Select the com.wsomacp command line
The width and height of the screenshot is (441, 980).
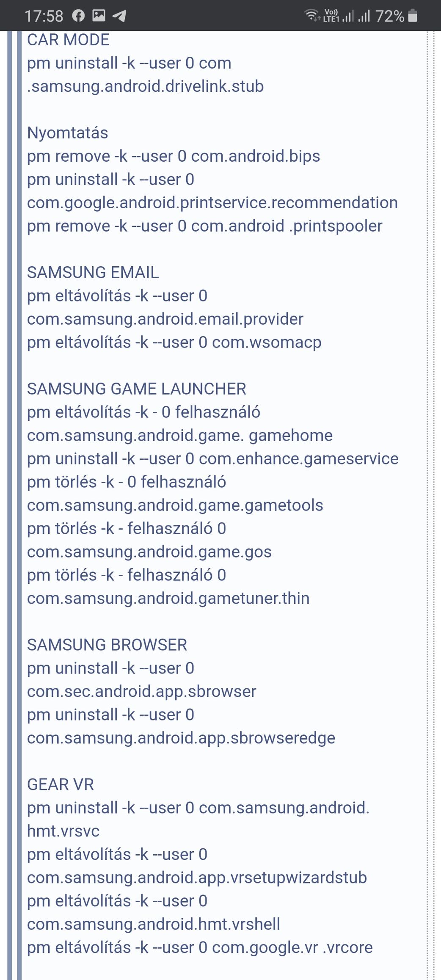tap(174, 342)
